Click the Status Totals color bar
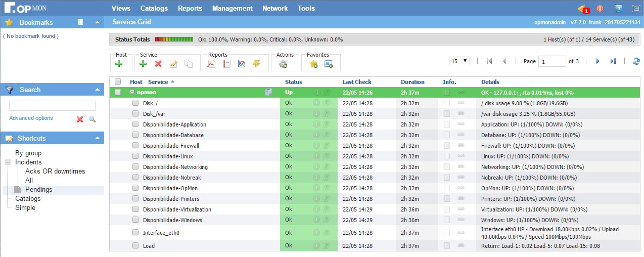This screenshot has height=257, width=644. [x=174, y=39]
